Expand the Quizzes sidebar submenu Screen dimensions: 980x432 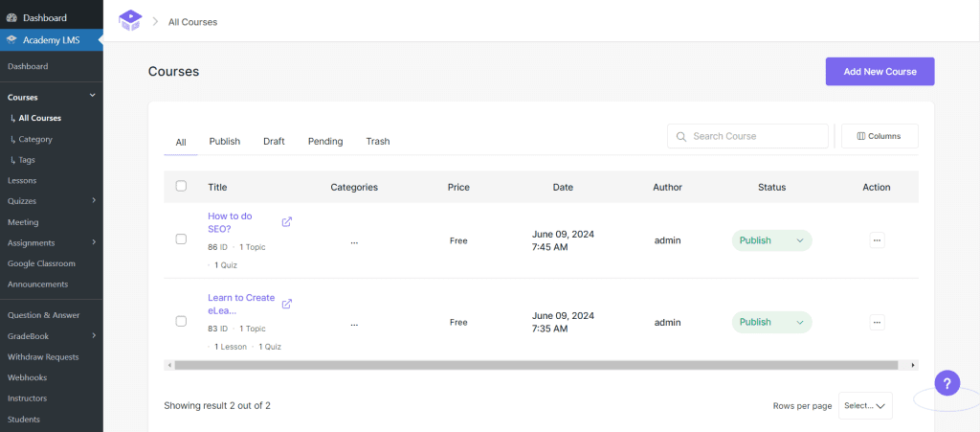point(93,201)
